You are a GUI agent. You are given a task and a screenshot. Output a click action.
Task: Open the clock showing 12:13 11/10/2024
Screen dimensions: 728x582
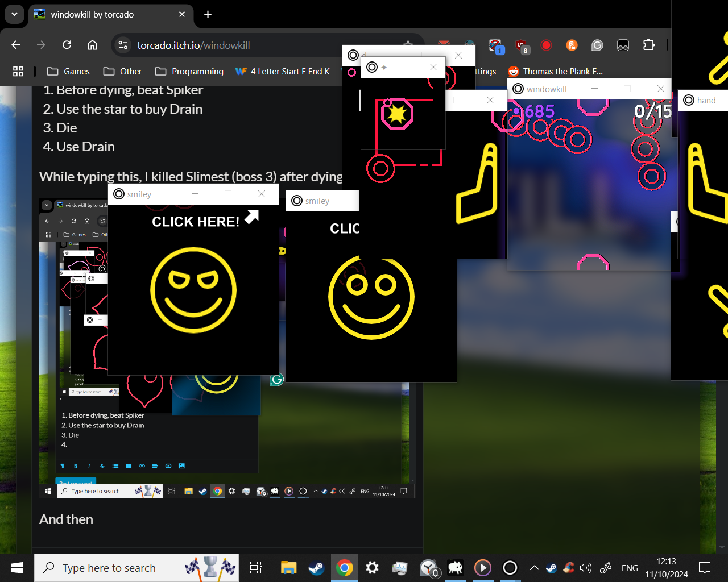click(667, 568)
